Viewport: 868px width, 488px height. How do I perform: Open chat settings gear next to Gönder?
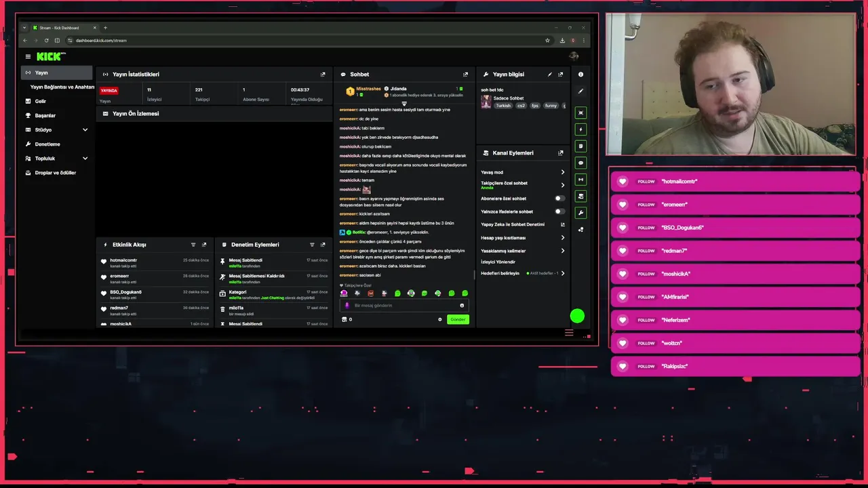[439, 319]
